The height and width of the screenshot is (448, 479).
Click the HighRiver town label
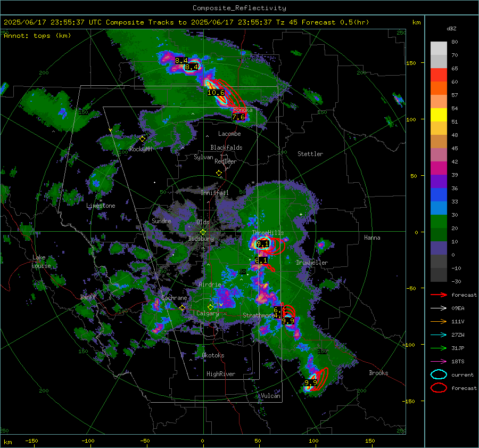click(x=221, y=374)
